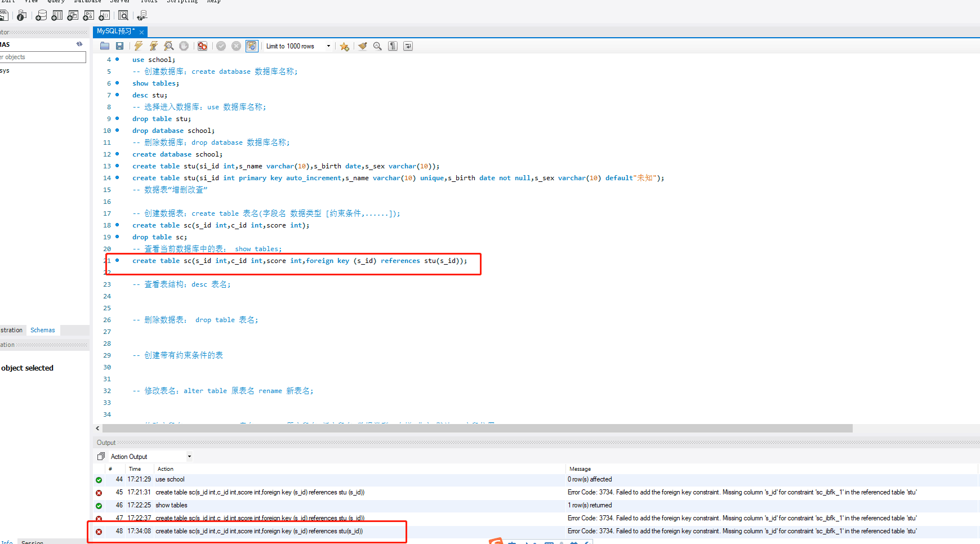
Task: Click line 14 create table stu primary key statement
Action: 398,178
